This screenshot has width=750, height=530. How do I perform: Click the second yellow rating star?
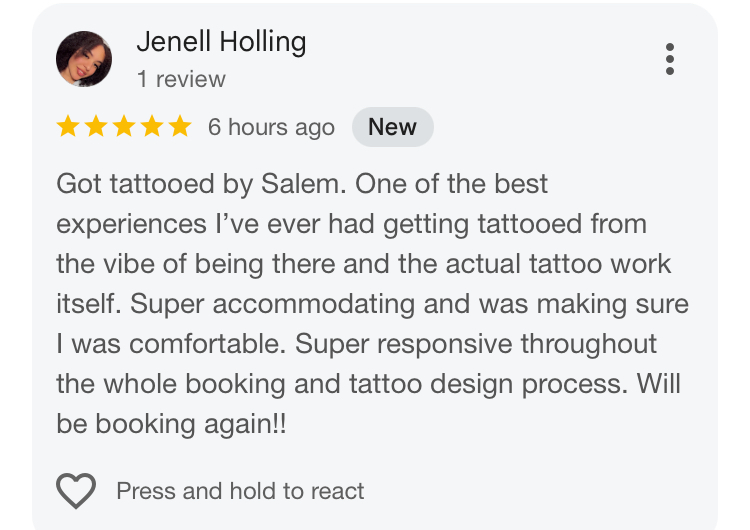[x=97, y=127]
